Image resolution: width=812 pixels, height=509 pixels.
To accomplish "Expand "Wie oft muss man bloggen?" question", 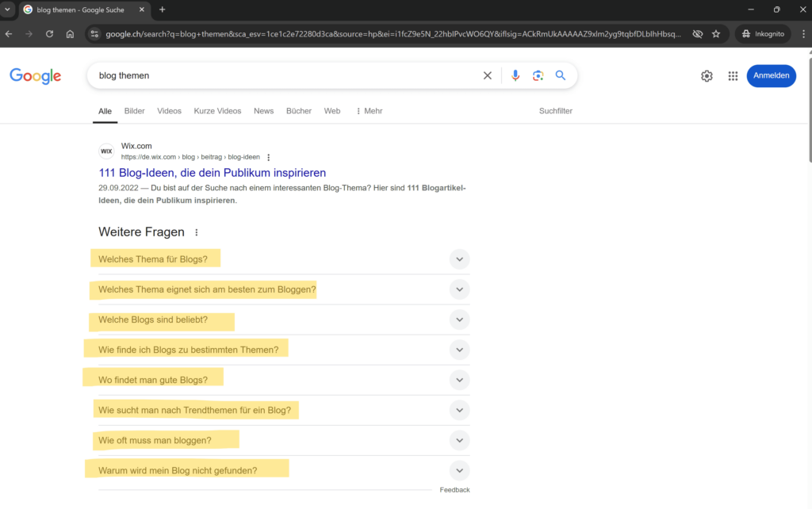I will 459,440.
